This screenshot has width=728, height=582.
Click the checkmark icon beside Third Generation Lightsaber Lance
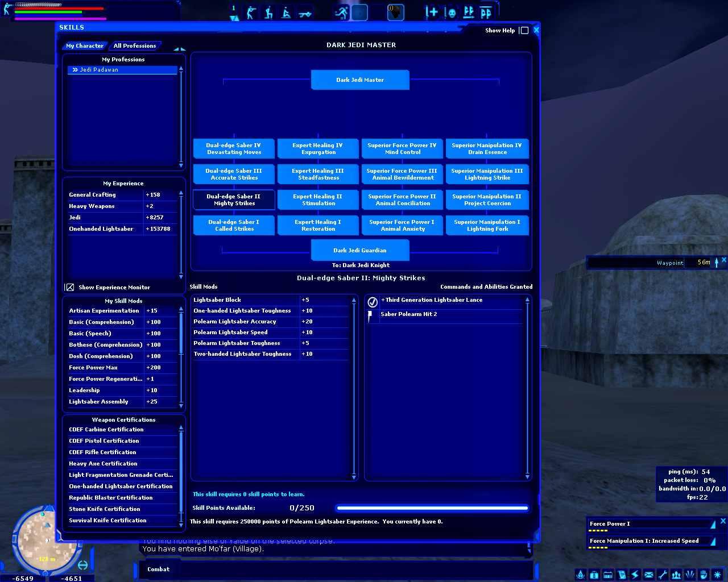(x=373, y=302)
